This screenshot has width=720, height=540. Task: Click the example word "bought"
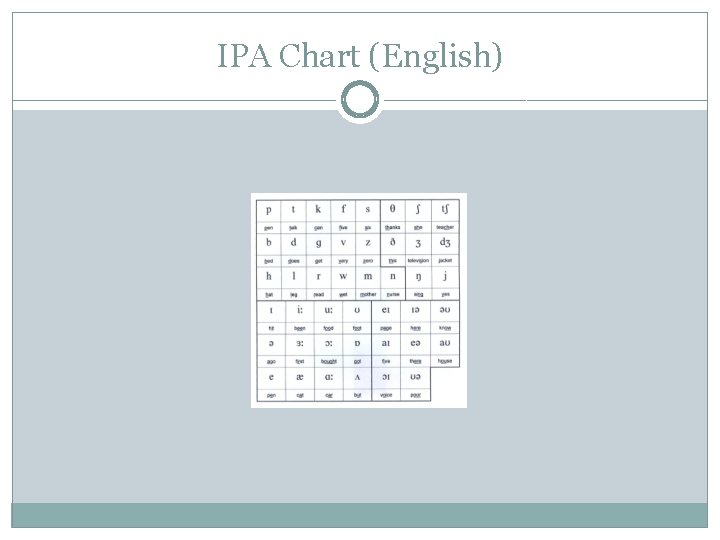[328, 361]
